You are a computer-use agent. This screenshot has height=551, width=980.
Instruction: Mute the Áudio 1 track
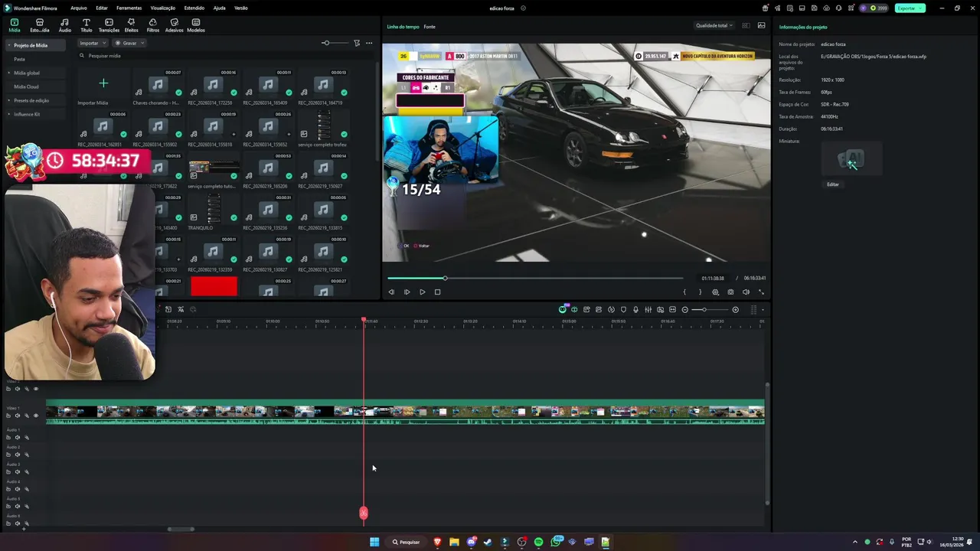18,437
